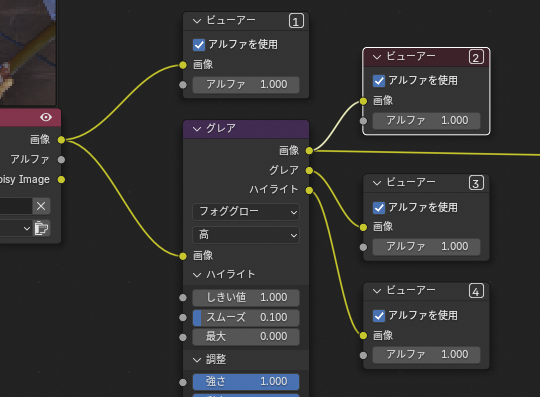Click the yellow Noisy Image output socket

pos(61,179)
